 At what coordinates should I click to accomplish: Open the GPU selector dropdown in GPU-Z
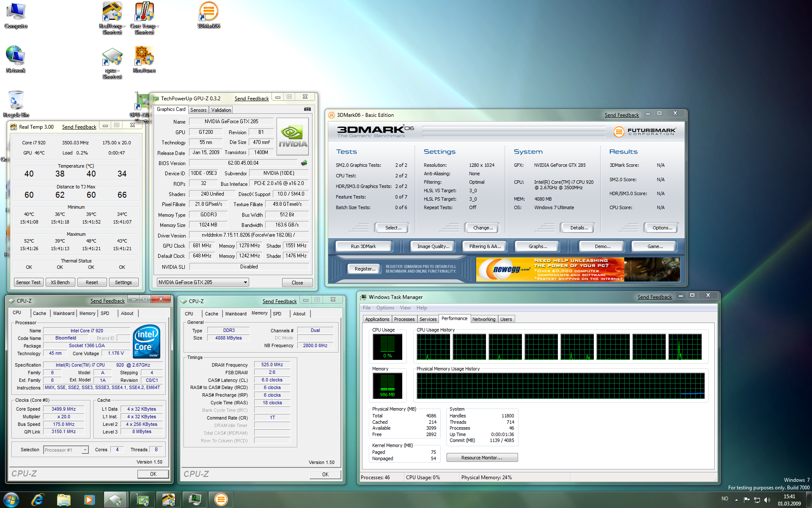[203, 282]
